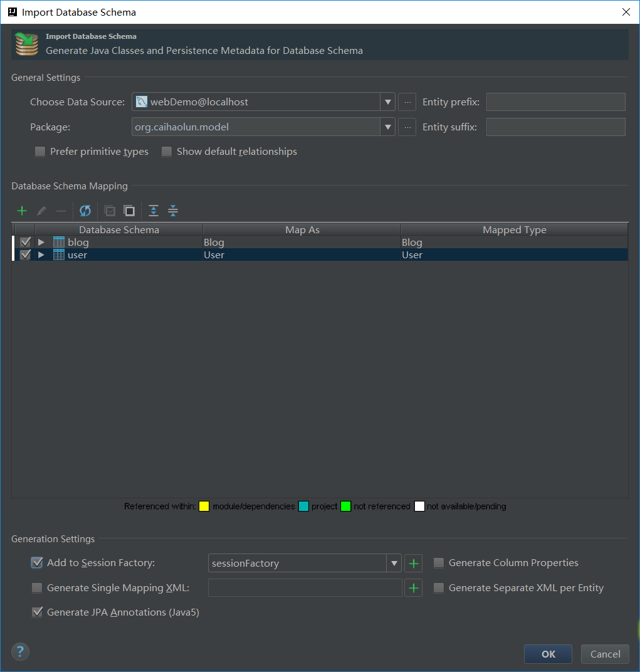The image size is (640, 672).
Task: Click the yellow module/dependencies swatch
Action: click(204, 506)
